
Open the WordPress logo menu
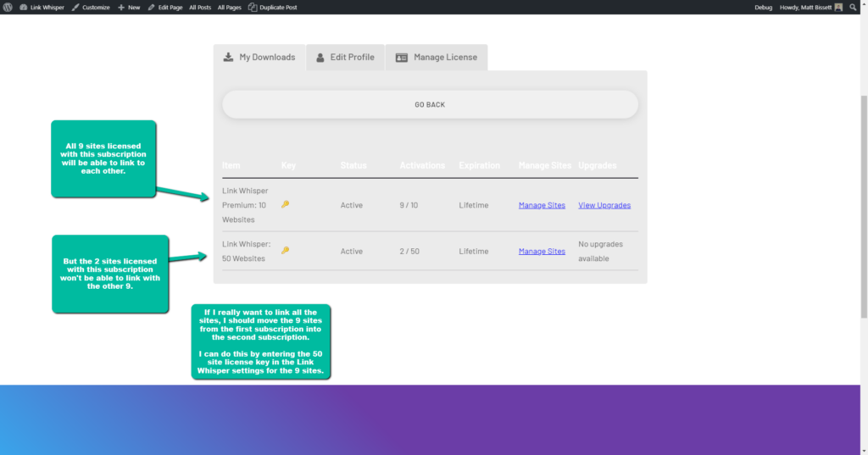click(8, 7)
